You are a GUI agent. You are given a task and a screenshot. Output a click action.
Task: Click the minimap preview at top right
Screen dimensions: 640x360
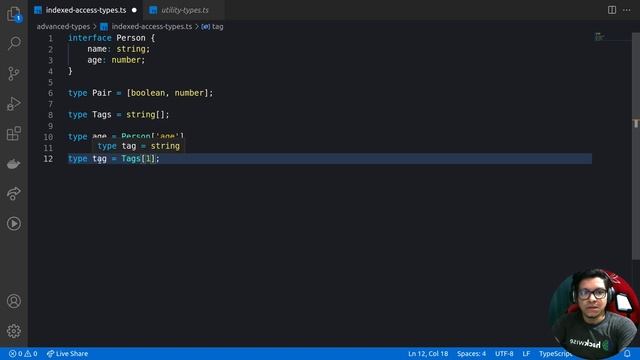(599, 37)
